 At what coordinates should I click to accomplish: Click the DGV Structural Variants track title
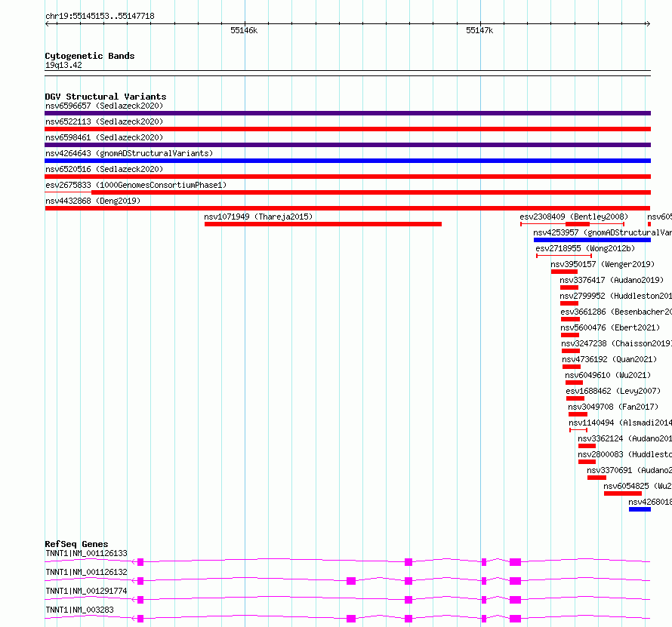[106, 97]
